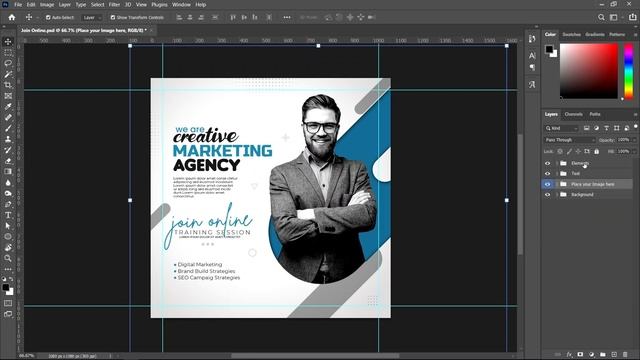Hide the Text group layer
Screen dimensions: 640x360
coord(547,173)
